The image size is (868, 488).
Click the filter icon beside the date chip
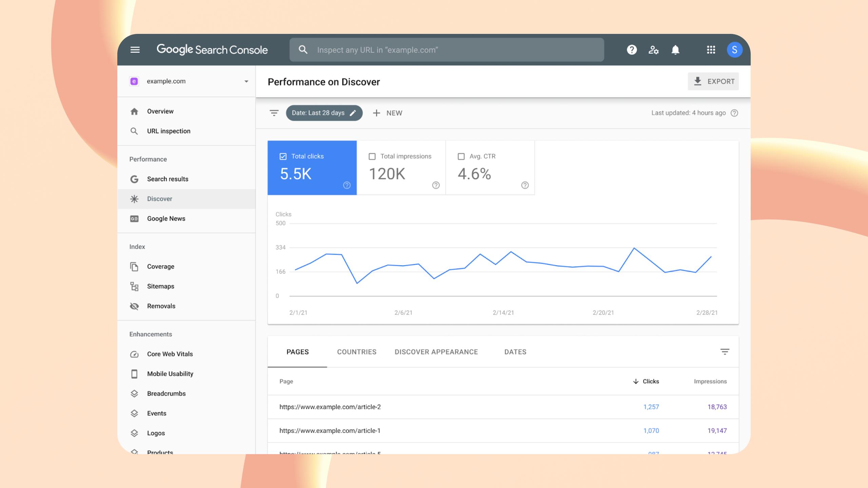[x=274, y=113]
